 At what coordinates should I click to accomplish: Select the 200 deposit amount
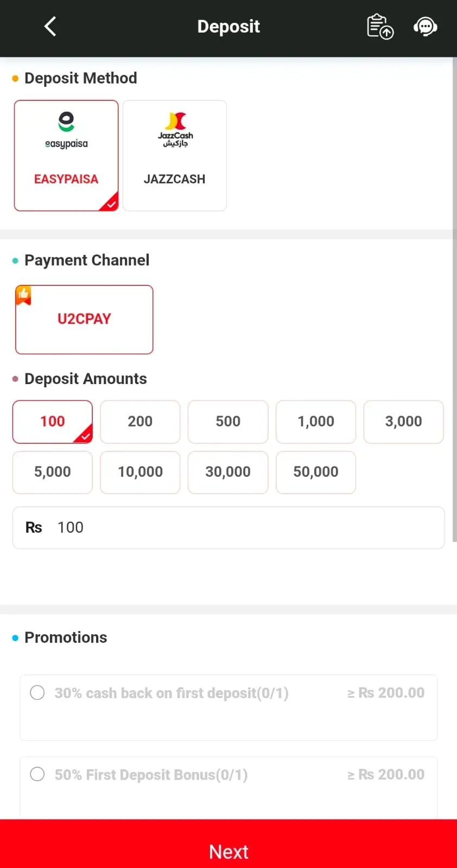(x=140, y=422)
